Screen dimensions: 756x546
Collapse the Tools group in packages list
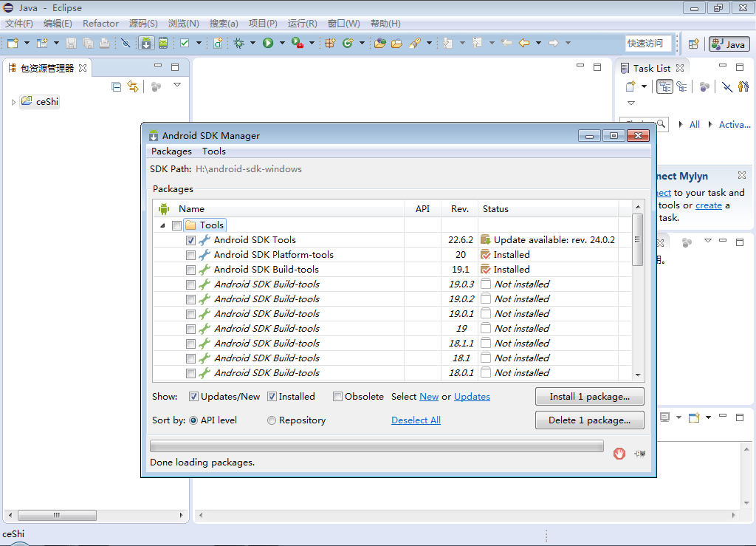[x=163, y=225]
